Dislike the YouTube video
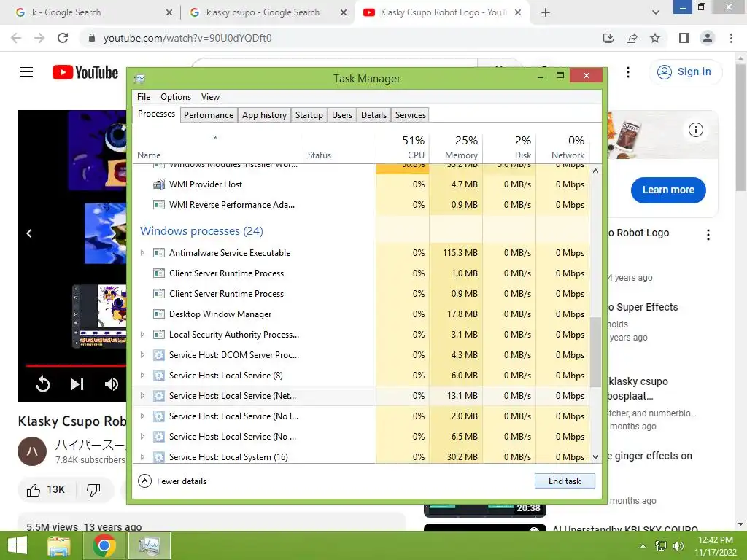This screenshot has height=560, width=747. (93, 489)
